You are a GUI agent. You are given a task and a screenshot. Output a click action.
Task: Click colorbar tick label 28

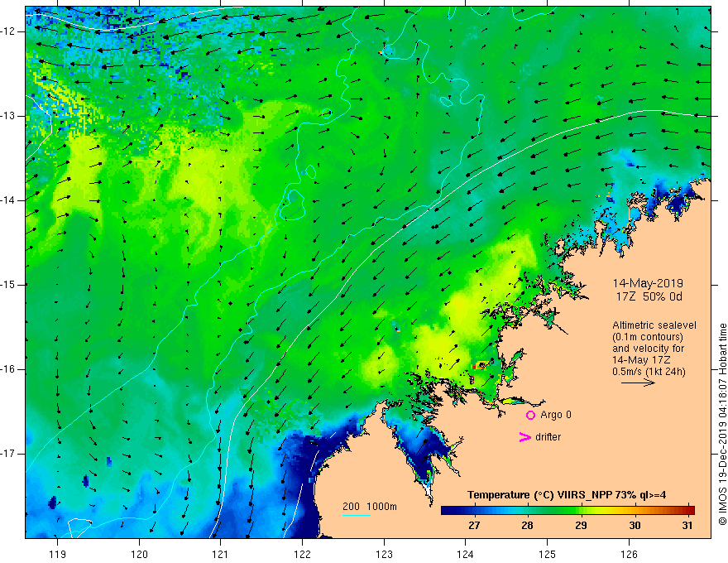[528, 526]
